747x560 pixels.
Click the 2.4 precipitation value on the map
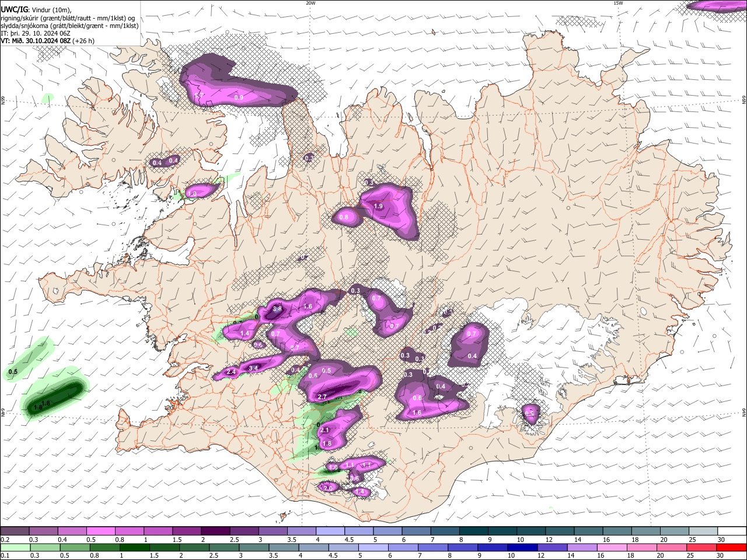[x=231, y=372]
